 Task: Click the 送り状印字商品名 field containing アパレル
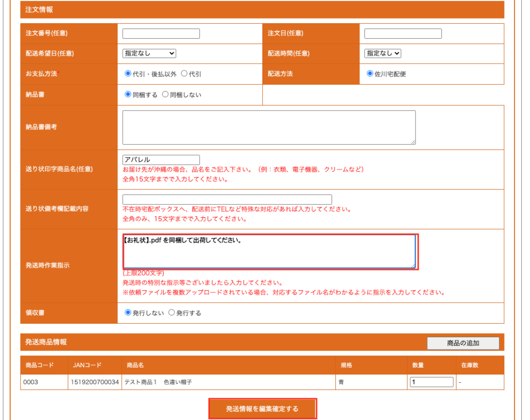161,160
